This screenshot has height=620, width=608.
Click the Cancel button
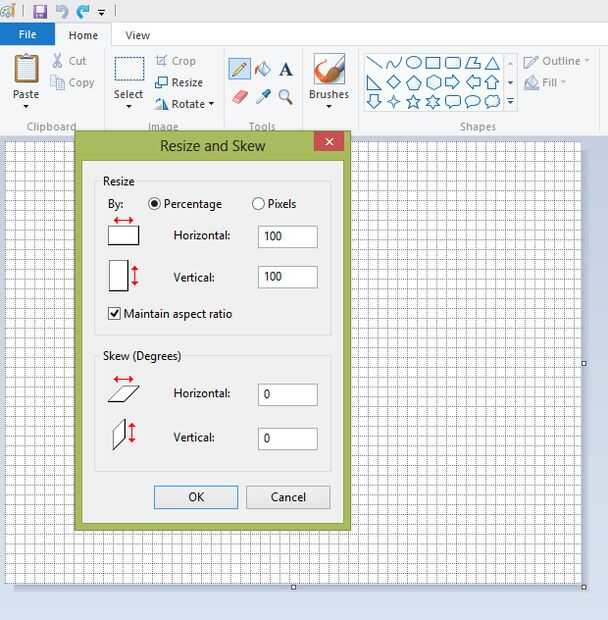point(288,497)
